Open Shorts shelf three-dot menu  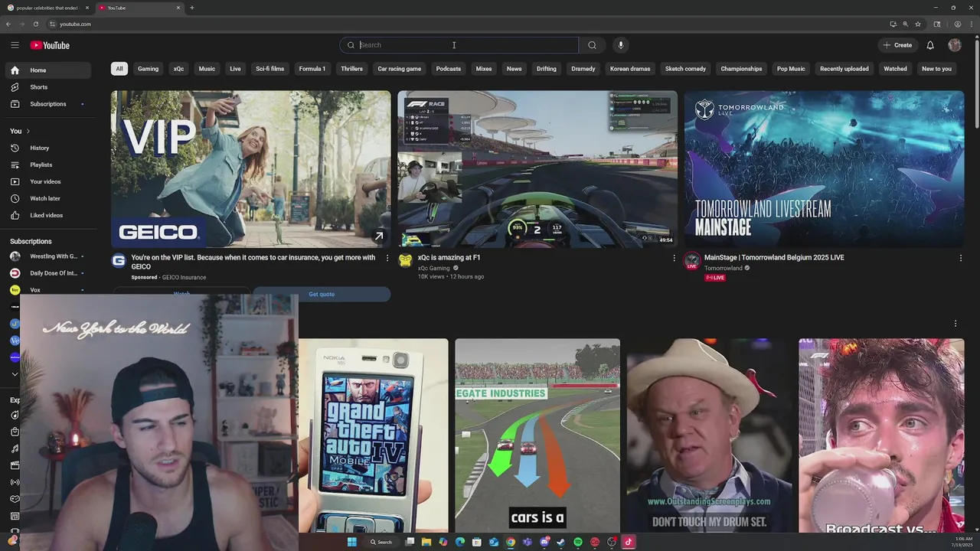(x=955, y=324)
